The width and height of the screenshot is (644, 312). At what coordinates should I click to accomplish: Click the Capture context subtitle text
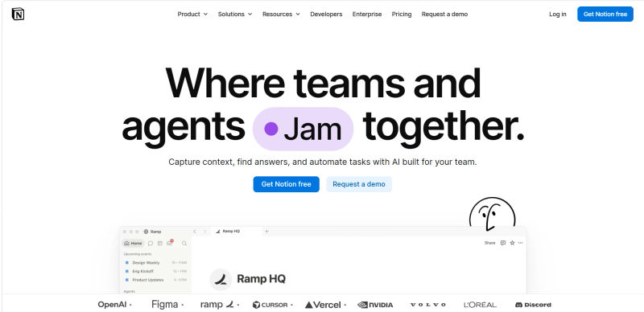[323, 162]
